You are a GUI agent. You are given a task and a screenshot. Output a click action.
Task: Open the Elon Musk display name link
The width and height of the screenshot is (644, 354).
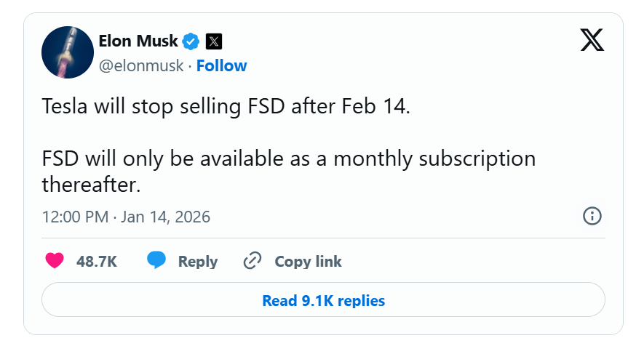pos(138,41)
